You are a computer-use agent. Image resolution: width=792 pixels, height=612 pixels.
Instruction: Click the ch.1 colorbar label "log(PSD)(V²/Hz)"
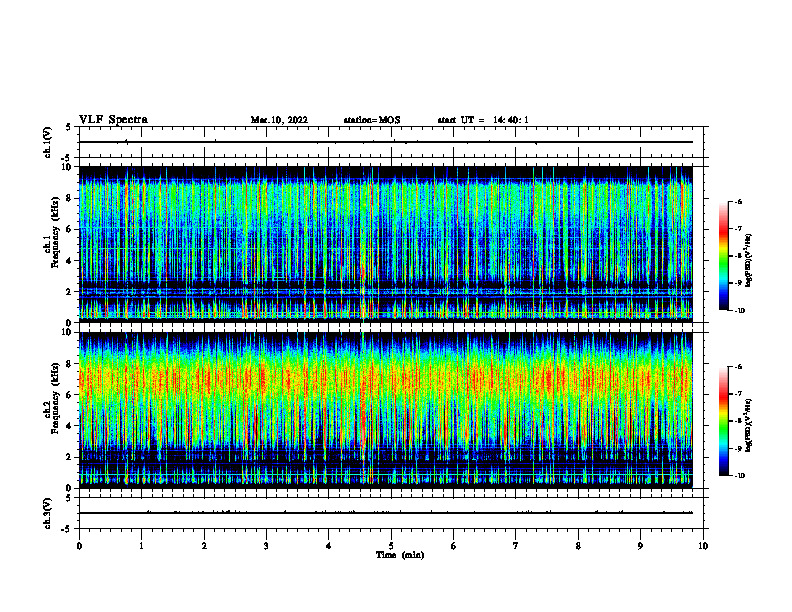tap(748, 261)
